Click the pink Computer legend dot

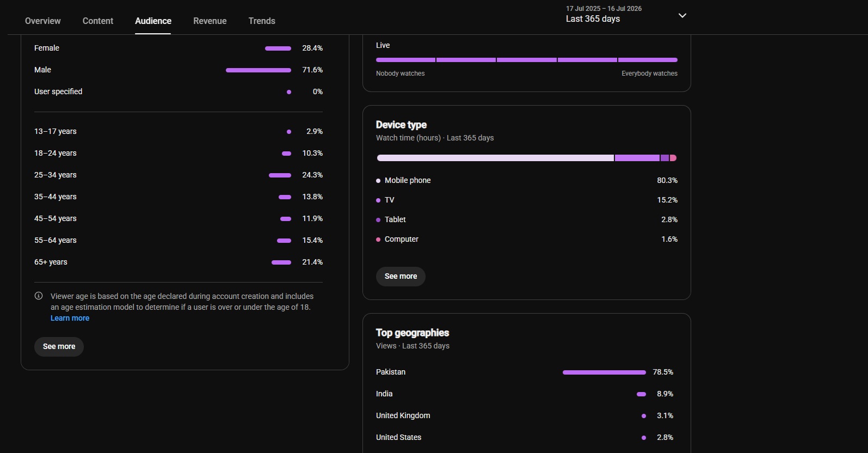tap(378, 240)
